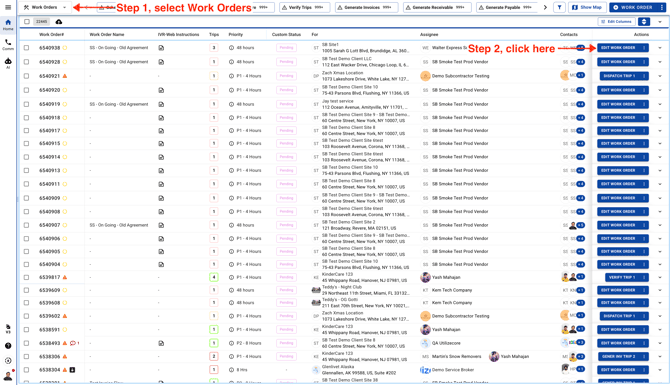Image resolution: width=670 pixels, height=385 pixels.
Task: Click the trips count badge for 6539817
Action: point(214,277)
